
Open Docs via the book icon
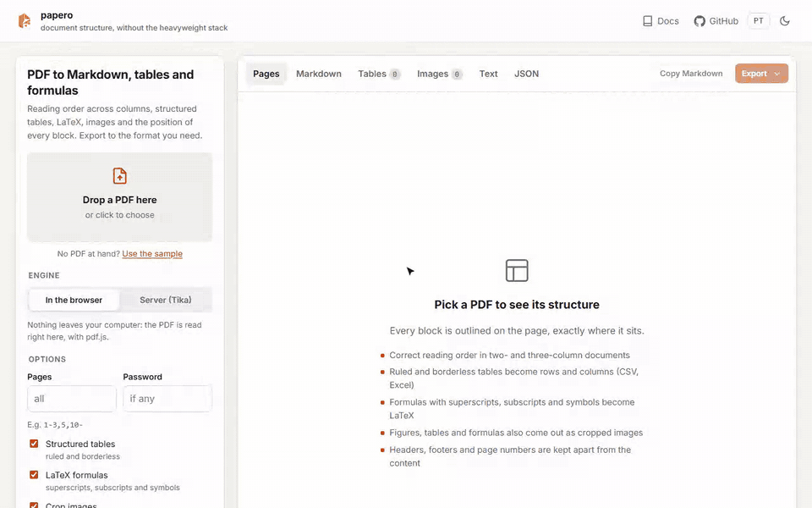(647, 21)
